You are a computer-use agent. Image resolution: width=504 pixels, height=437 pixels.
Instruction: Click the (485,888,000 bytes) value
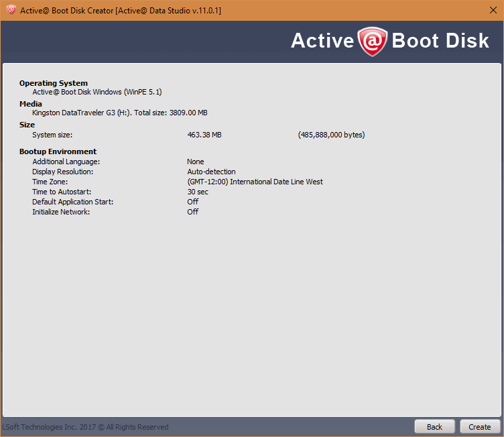331,135
